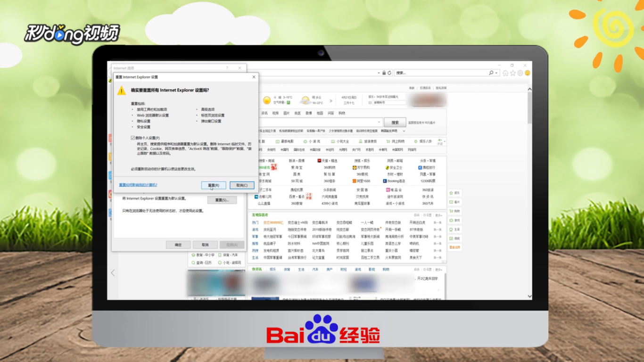Screen dimensions: 644x362
Task: Click the 重置(S)... button in Internet 选项
Action: [222, 200]
